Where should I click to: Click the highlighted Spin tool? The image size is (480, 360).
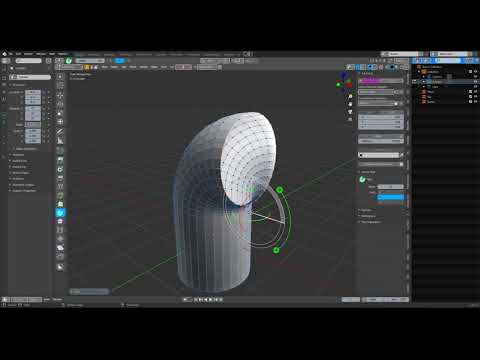point(60,213)
